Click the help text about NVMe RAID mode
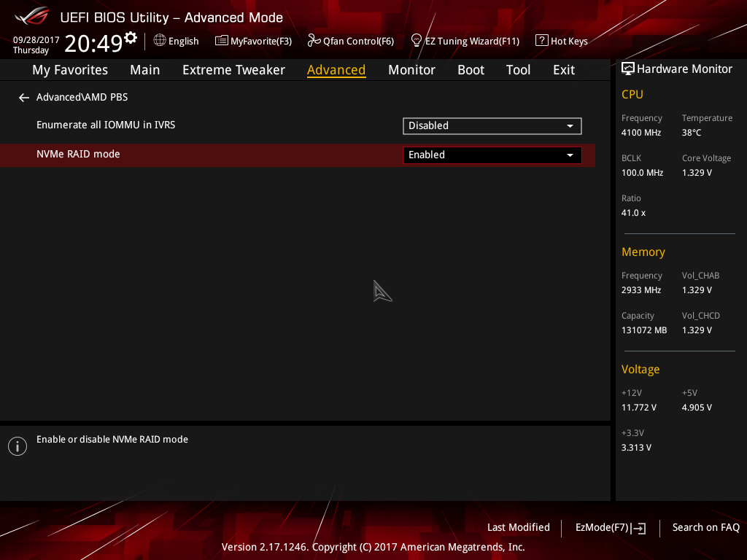 point(112,440)
